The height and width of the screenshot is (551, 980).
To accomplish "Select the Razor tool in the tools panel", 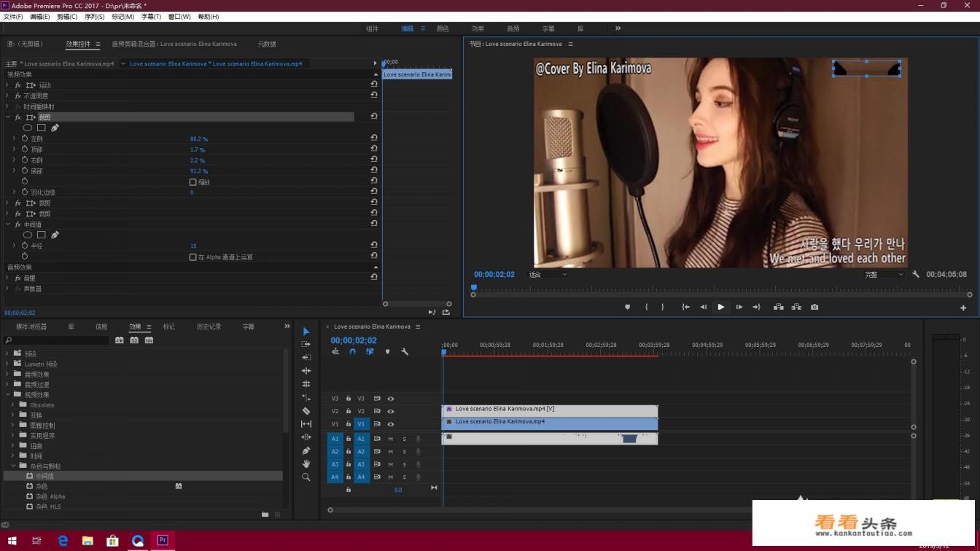I will tap(306, 411).
